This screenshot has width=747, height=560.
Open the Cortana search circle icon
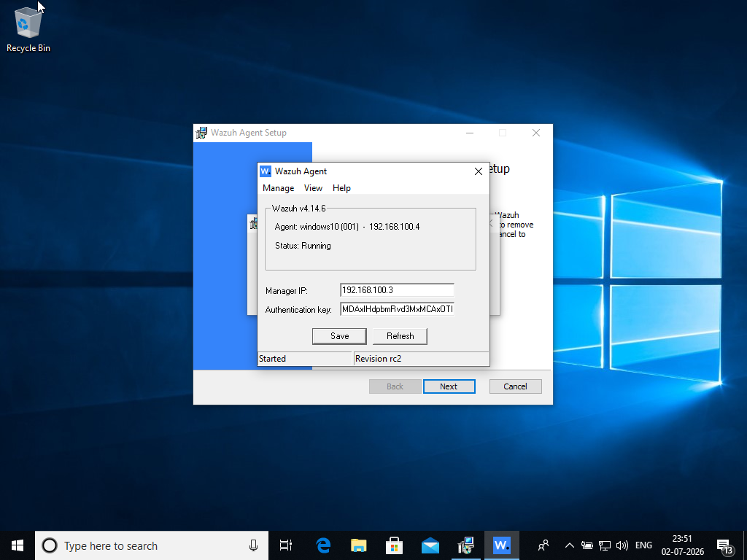click(50, 545)
